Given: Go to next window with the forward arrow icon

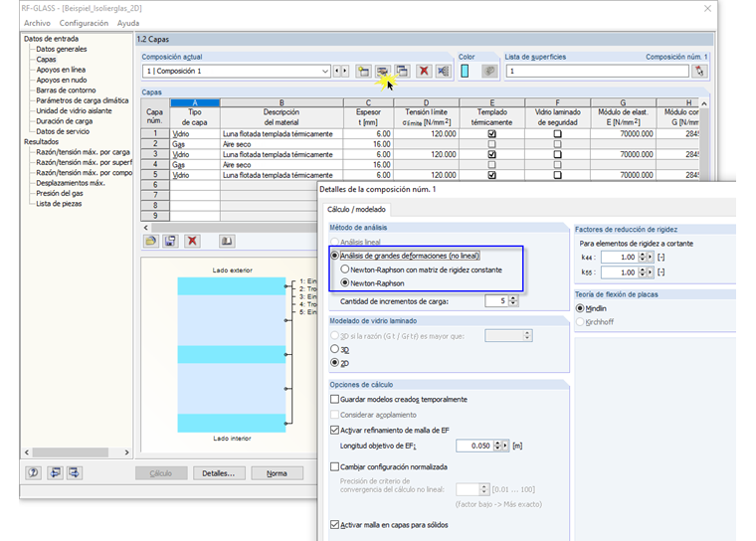Looking at the screenshot, I should [75, 473].
